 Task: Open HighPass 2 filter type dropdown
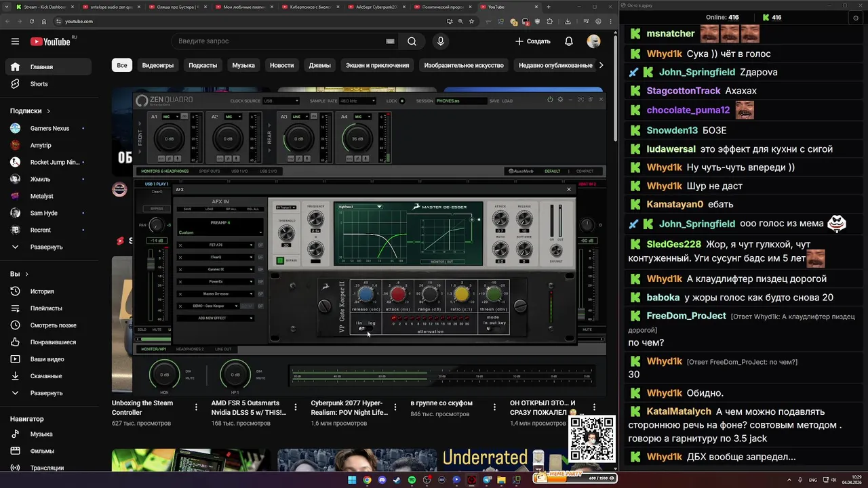point(361,206)
